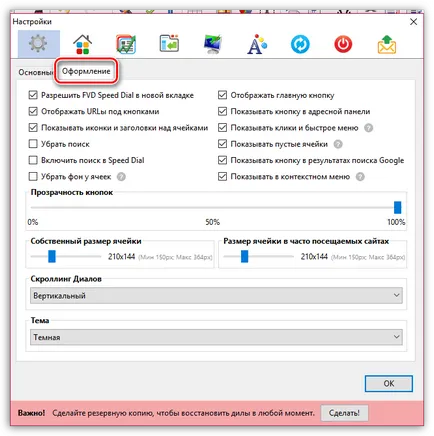
Task: Switch to the Основные tab
Action: pos(35,72)
